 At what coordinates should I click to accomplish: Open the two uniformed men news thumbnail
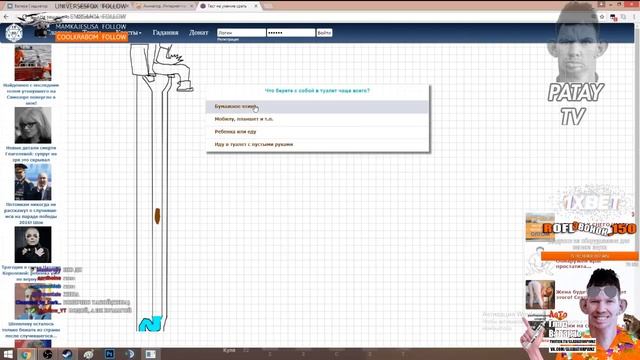33,182
